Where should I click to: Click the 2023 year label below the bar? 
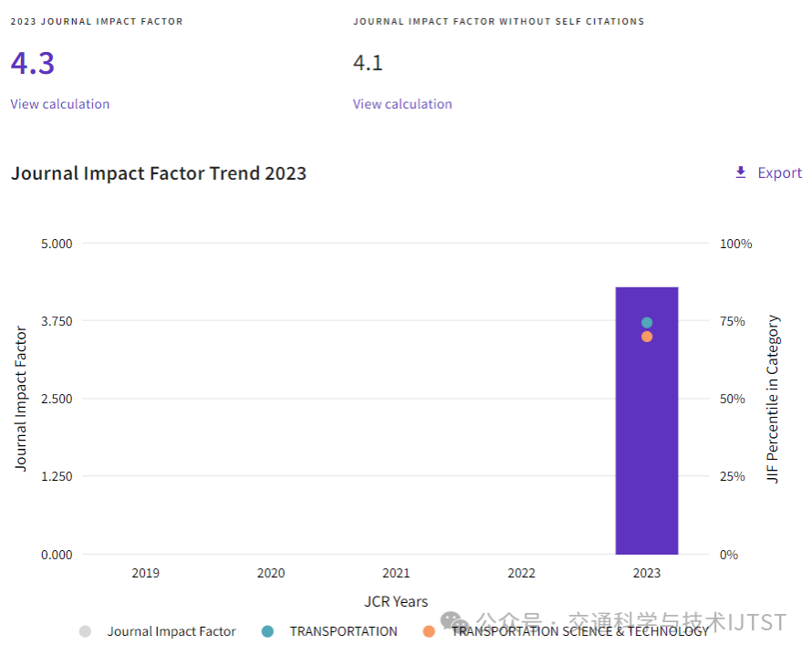point(647,573)
